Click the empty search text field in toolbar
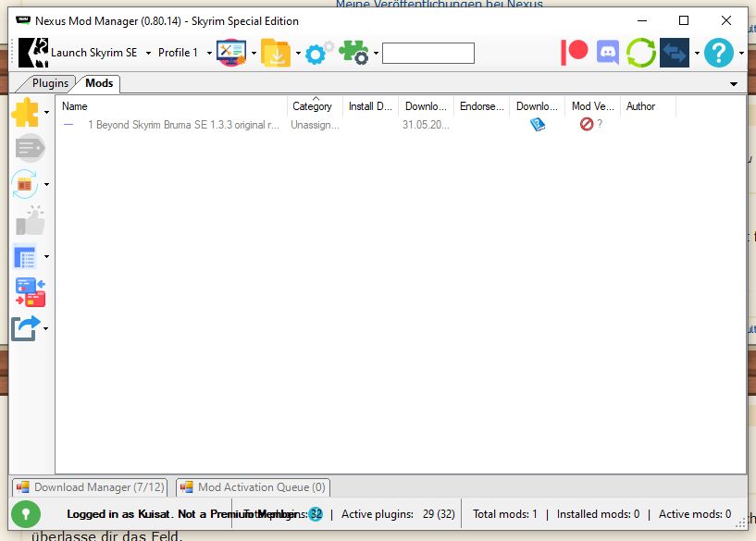Screen dimensions: 756x541 pos(428,54)
